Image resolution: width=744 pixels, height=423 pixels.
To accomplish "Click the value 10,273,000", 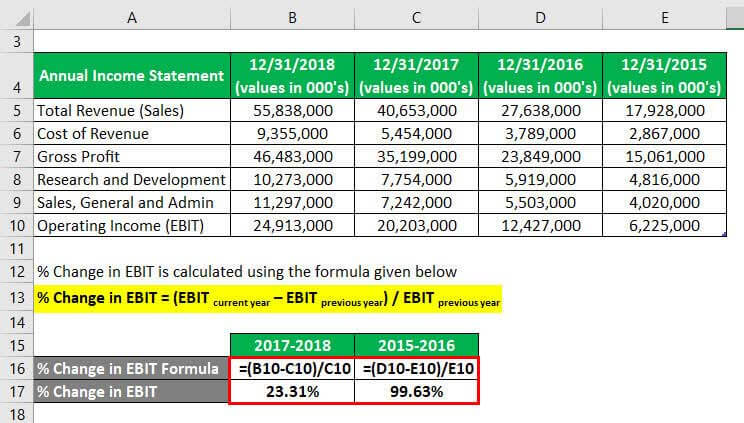I will coord(292,179).
